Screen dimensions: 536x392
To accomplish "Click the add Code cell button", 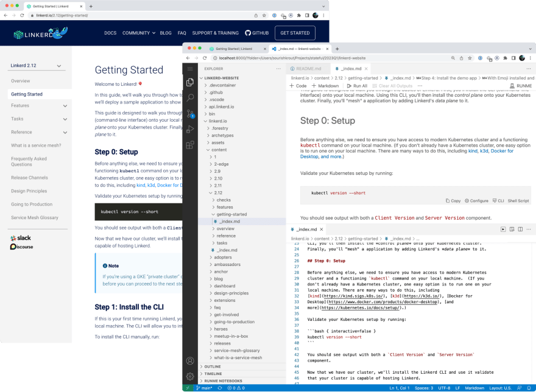I will (298, 86).
